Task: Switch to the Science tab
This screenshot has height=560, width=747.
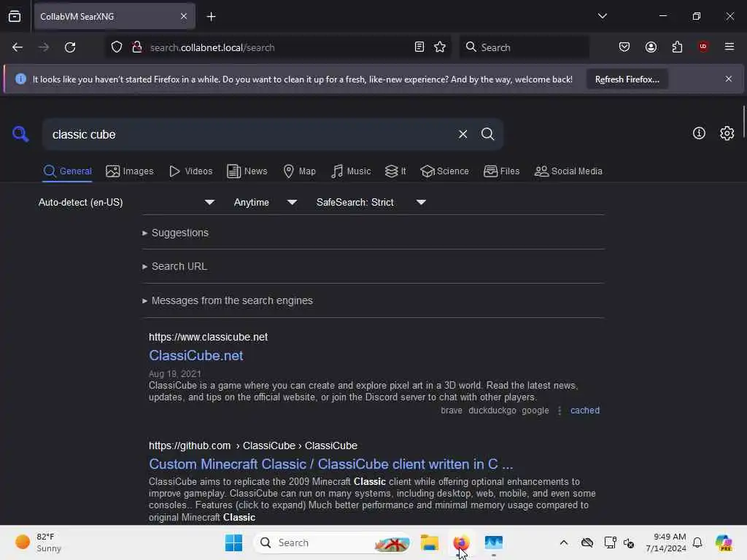Action: [444, 171]
